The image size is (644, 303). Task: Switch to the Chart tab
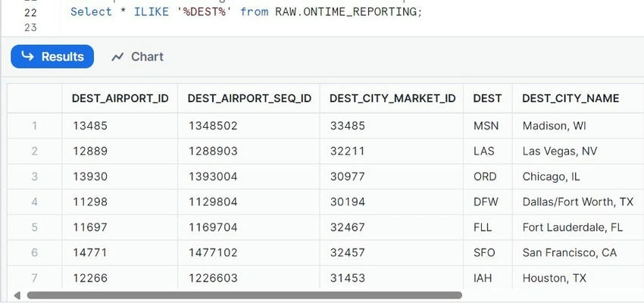[137, 57]
